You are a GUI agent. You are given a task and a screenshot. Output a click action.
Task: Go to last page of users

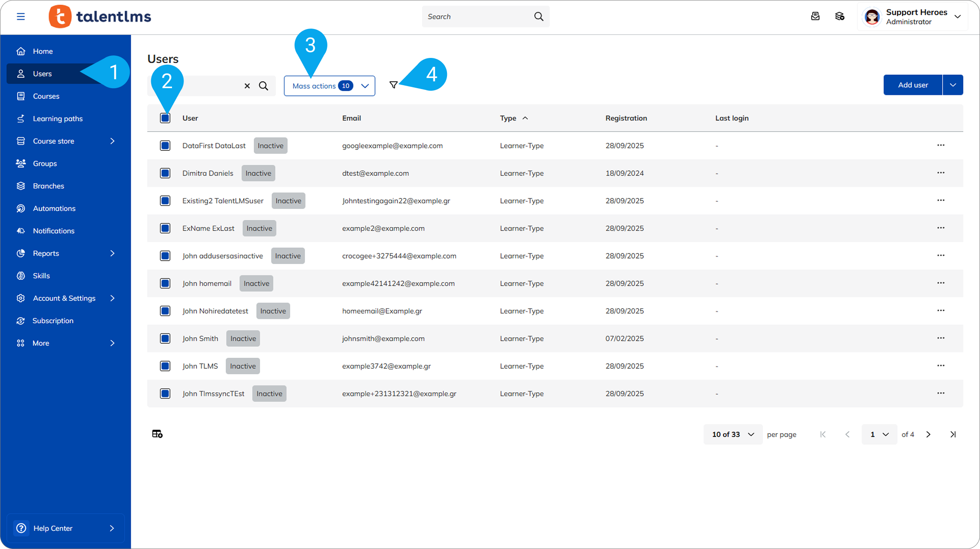tap(953, 434)
